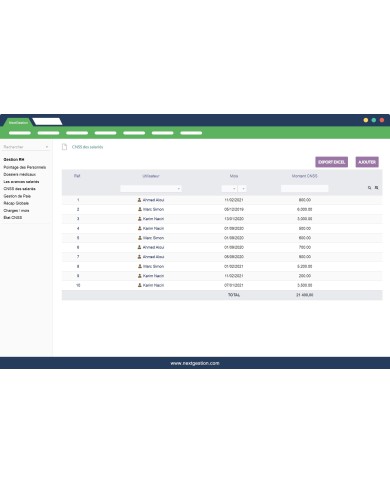
Task: Click the Mois column header
Action: 234,176
